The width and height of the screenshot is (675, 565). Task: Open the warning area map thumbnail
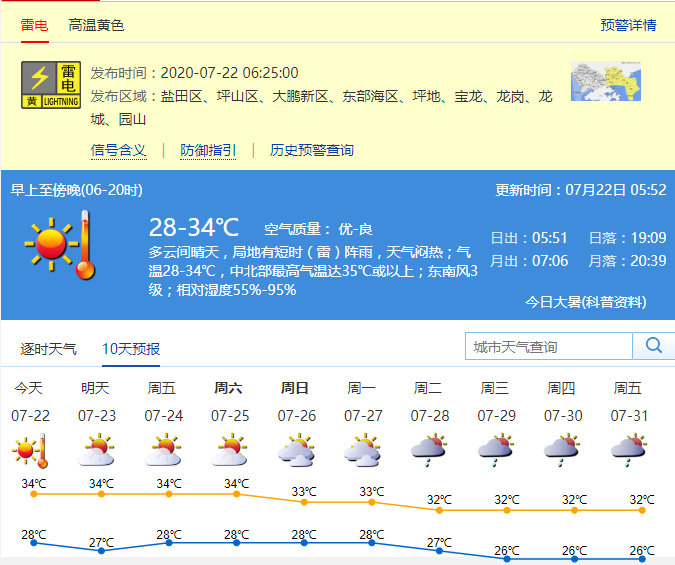point(605,82)
